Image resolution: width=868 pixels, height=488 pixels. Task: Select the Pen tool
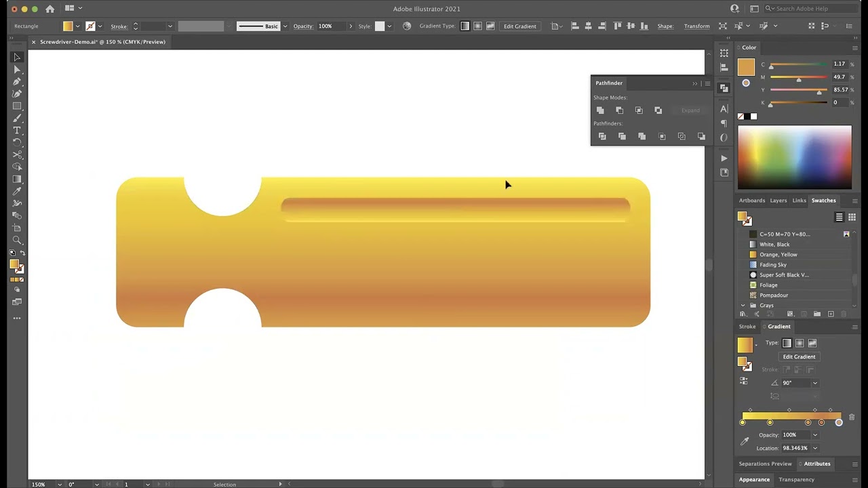tap(17, 81)
